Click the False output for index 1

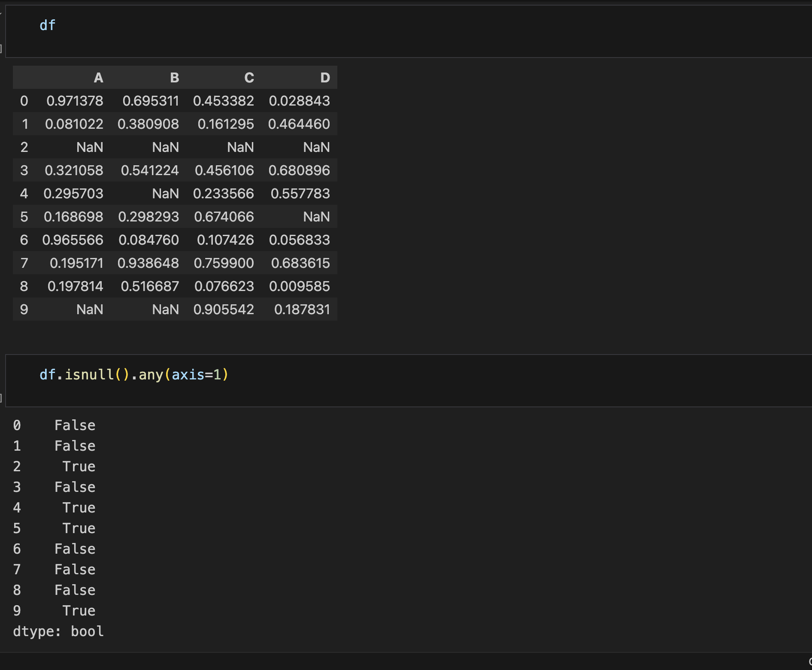(75, 446)
